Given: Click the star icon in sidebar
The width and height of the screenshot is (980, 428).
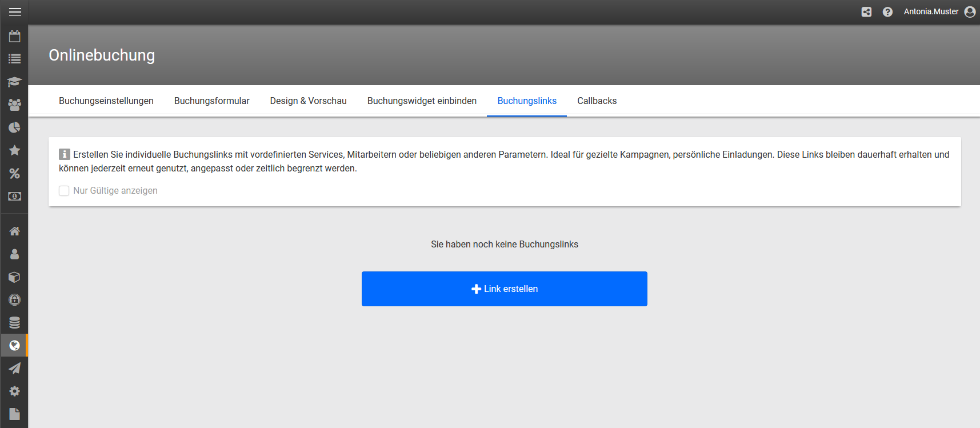Looking at the screenshot, I should coord(15,150).
